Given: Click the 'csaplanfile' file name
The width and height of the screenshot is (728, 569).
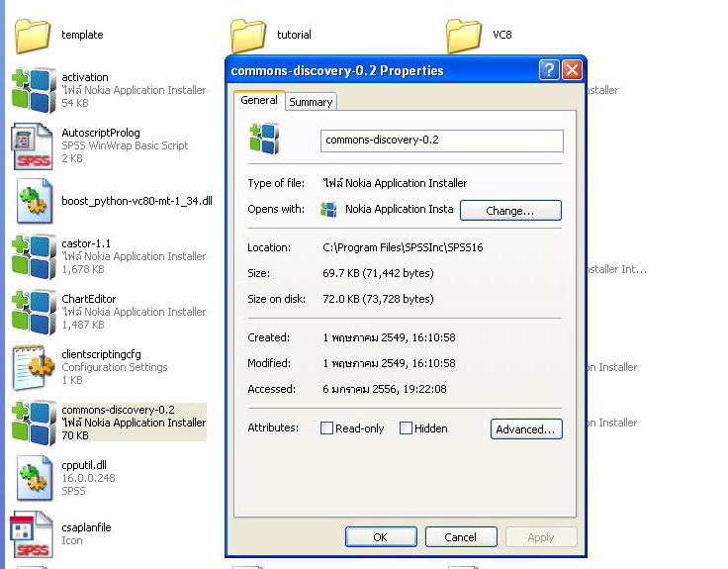Looking at the screenshot, I should (x=86, y=527).
